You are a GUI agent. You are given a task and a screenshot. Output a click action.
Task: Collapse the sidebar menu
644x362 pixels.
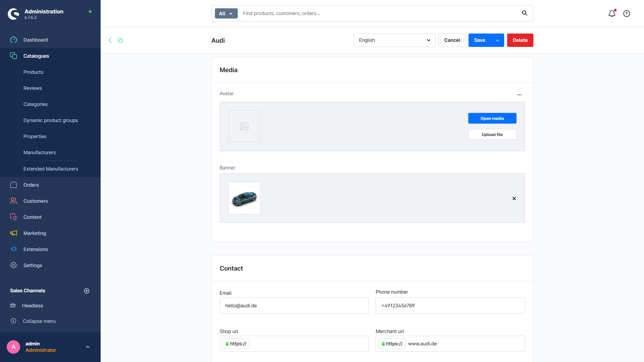click(x=39, y=321)
